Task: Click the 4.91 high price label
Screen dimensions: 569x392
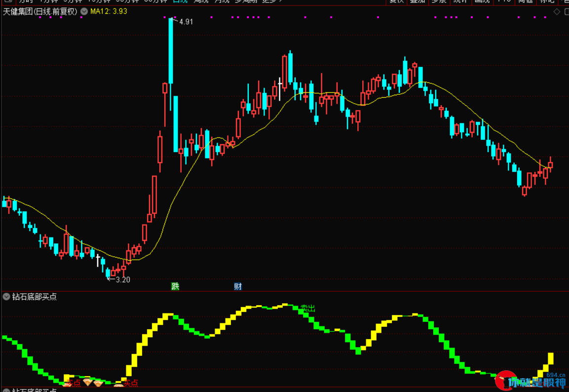Action: pos(186,22)
